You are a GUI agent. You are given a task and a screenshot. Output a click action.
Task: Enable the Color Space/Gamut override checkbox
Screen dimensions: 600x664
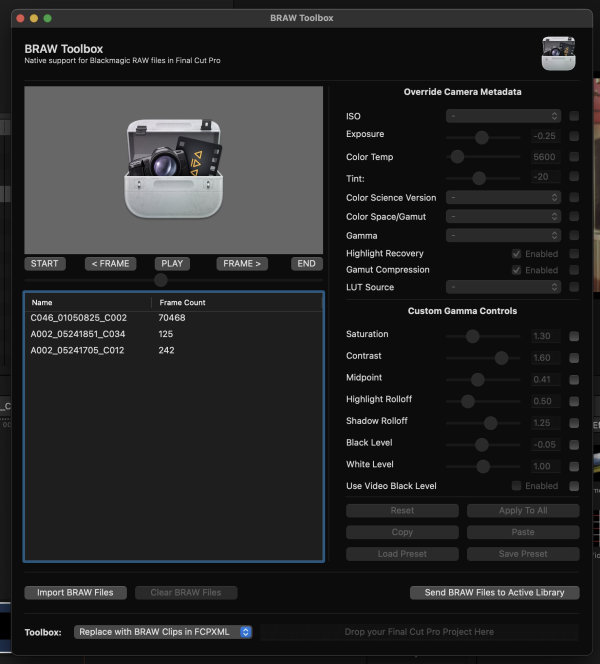pyautogui.click(x=574, y=216)
